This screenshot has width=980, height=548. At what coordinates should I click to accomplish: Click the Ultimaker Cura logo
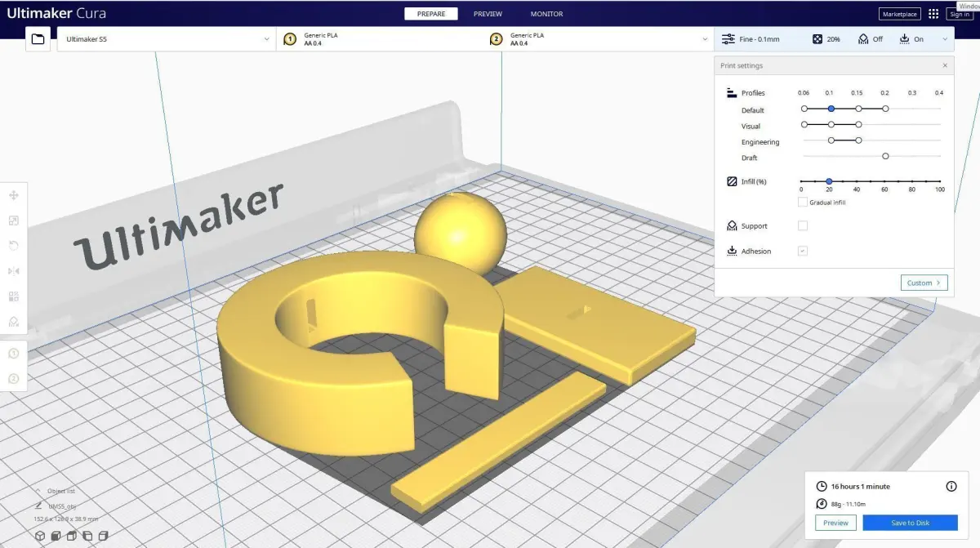pos(57,14)
